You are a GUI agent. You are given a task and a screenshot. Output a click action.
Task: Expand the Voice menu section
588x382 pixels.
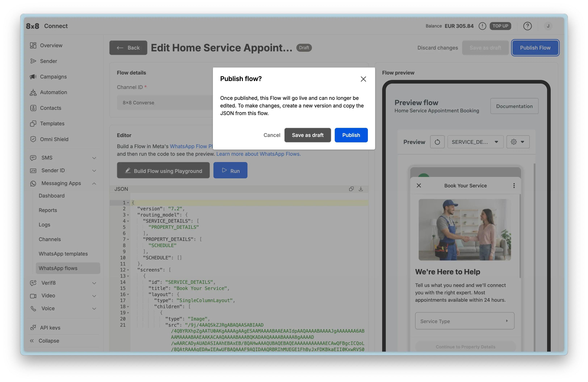(94, 308)
